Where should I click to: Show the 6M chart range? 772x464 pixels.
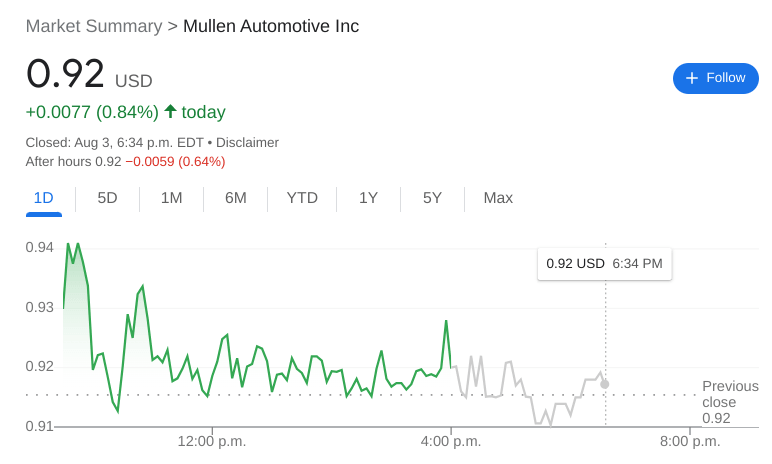tap(235, 198)
